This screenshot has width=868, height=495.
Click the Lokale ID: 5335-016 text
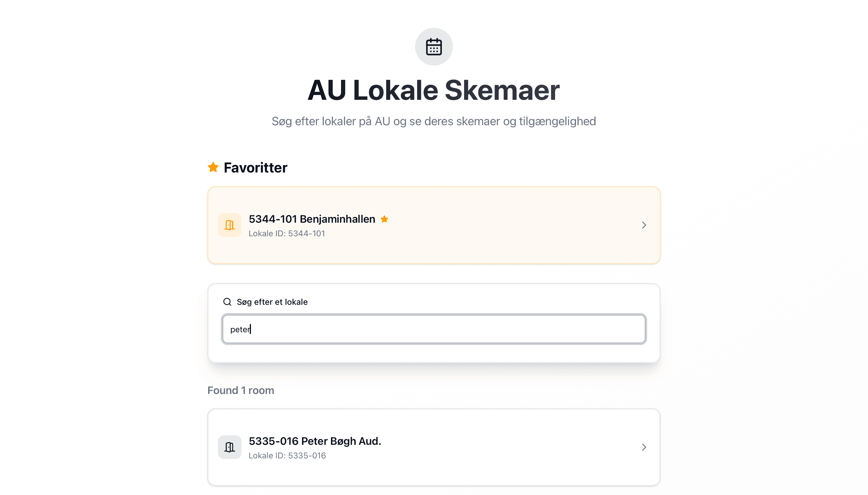click(288, 455)
